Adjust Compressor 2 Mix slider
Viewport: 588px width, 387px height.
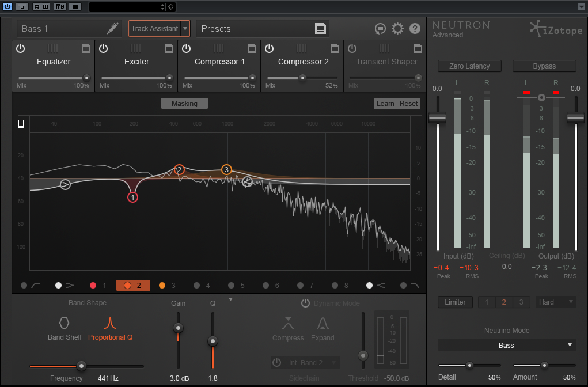click(x=302, y=78)
